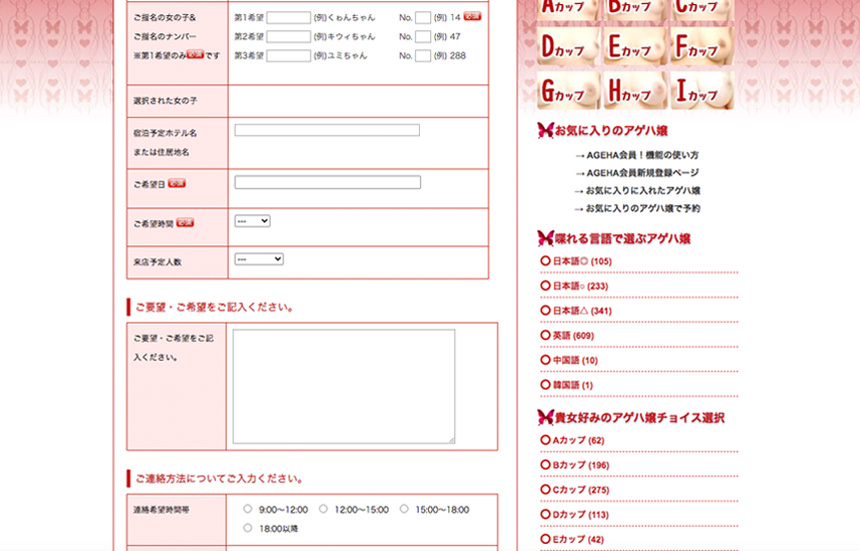
Task: Open AGEHA会員新規登録ページ link
Action: click(x=642, y=173)
